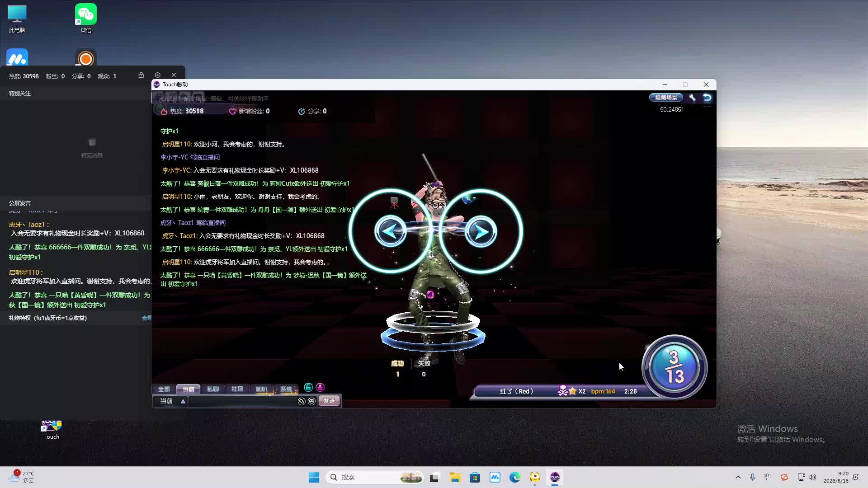Click the lock icon in streaming panel header
Image resolution: width=868 pixels, height=488 pixels.
141,75
